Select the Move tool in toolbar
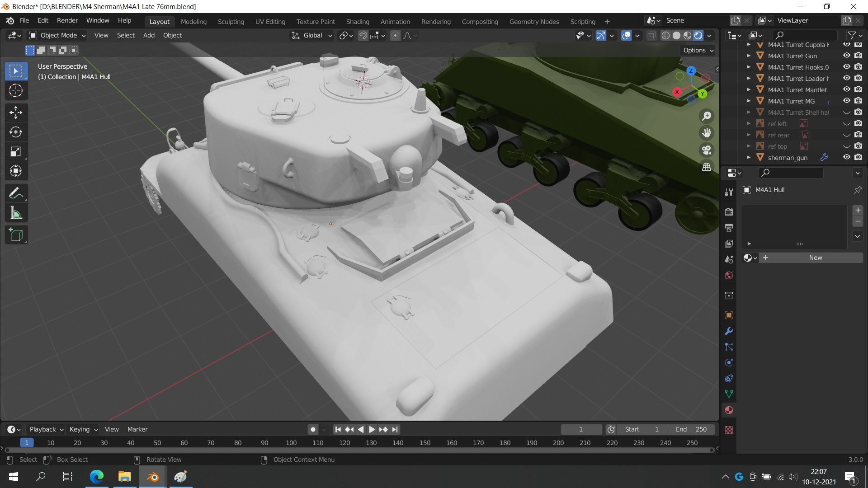 pos(16,113)
